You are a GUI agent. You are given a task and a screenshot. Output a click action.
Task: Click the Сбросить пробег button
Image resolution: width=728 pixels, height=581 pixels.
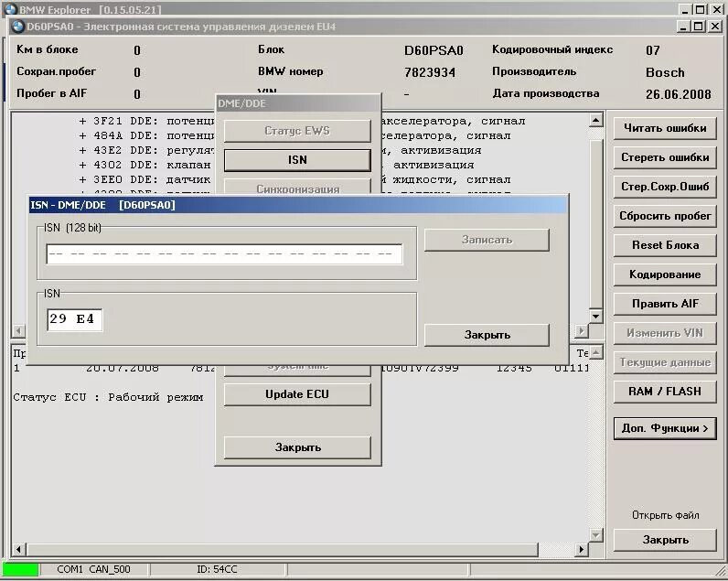[665, 217]
